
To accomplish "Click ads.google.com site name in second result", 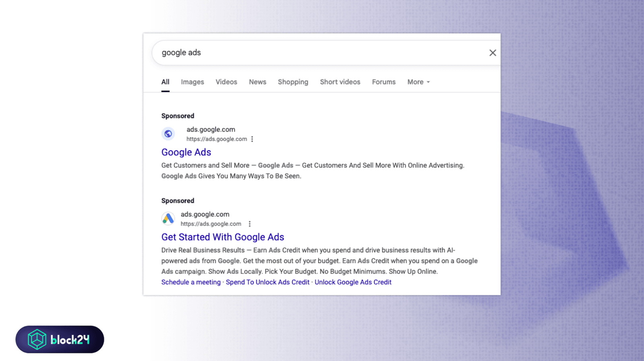I will tap(205, 214).
